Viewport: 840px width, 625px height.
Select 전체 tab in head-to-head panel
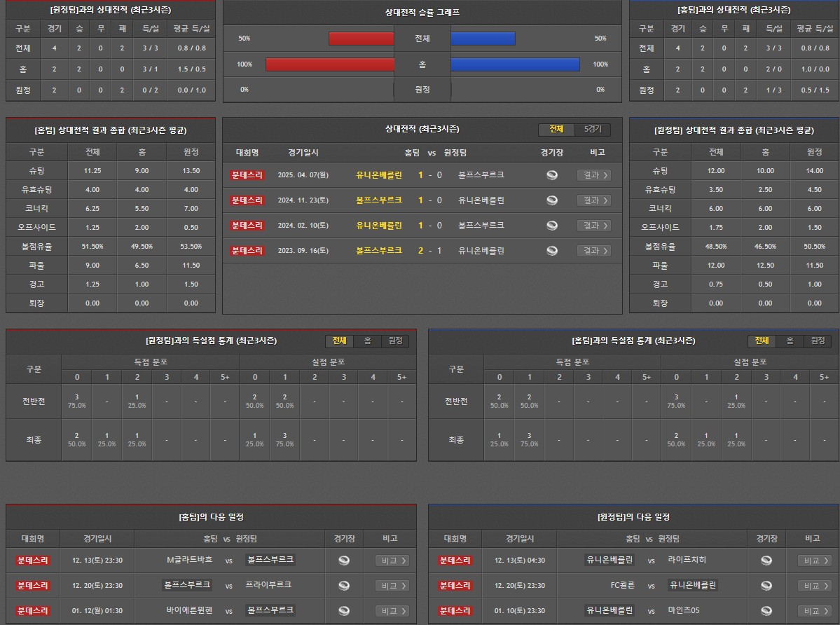pos(557,130)
